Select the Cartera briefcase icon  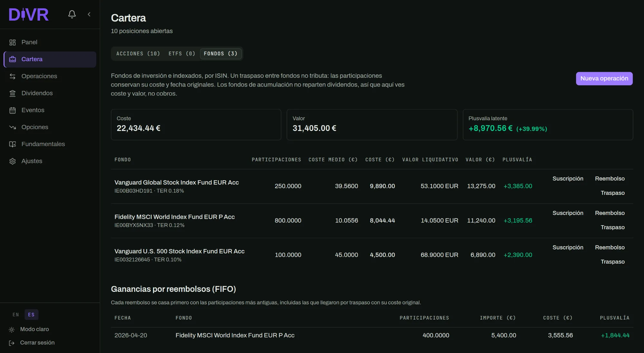click(13, 59)
